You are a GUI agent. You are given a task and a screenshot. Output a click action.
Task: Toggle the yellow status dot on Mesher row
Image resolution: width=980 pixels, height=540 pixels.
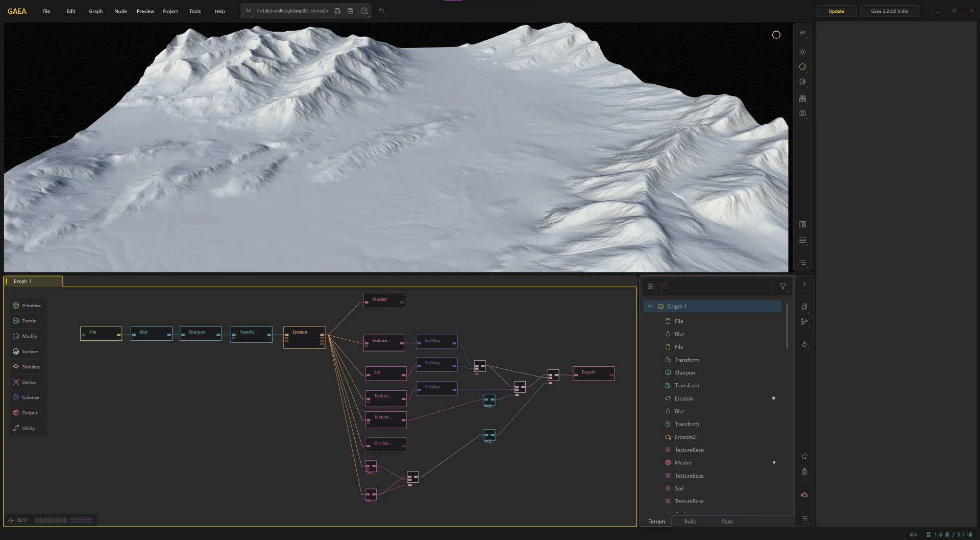(x=774, y=463)
